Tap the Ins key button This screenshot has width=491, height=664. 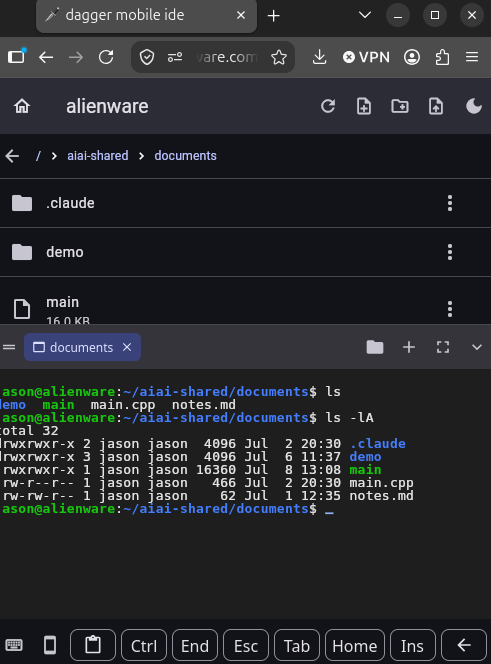pyautogui.click(x=412, y=645)
